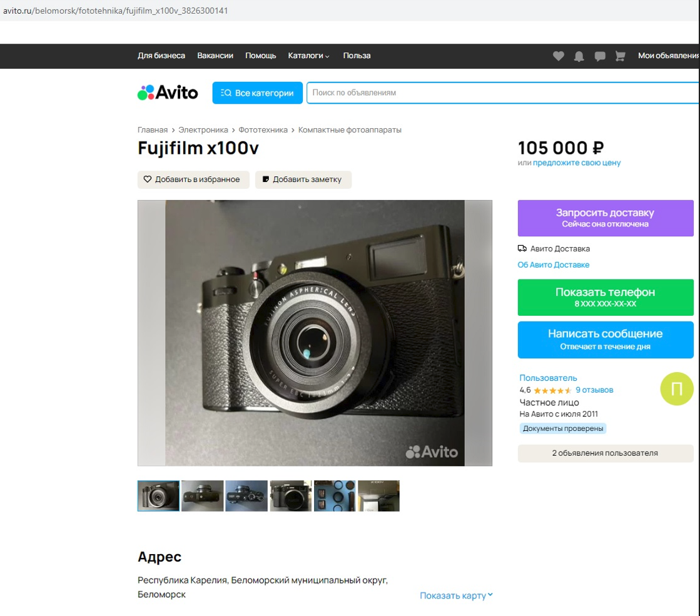The image size is (700, 616).
Task: Click Все категории button
Action: 258,93
